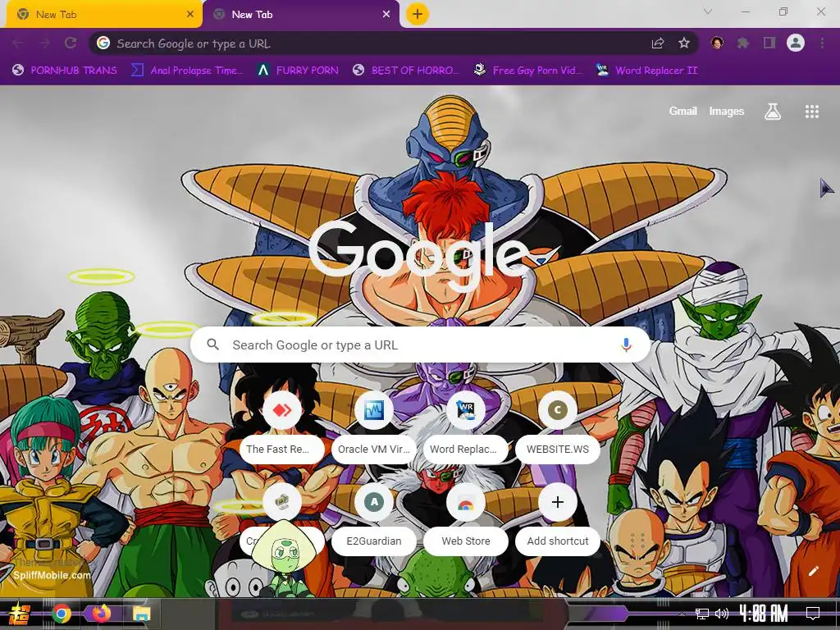Click the magnifier icon in the search box
Viewport: 840px width, 630px height.
click(212, 345)
